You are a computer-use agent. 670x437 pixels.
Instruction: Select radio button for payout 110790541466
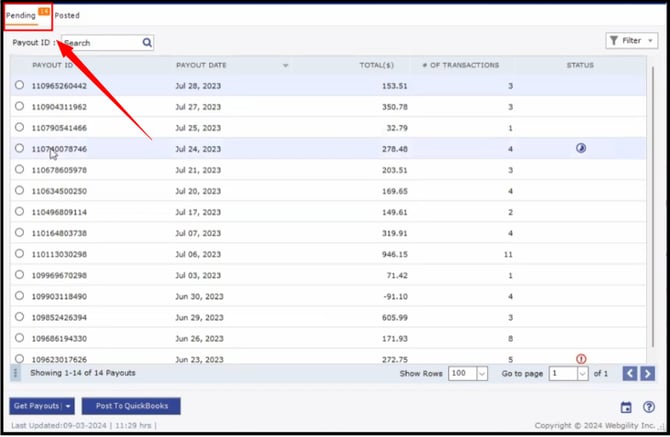click(x=19, y=127)
